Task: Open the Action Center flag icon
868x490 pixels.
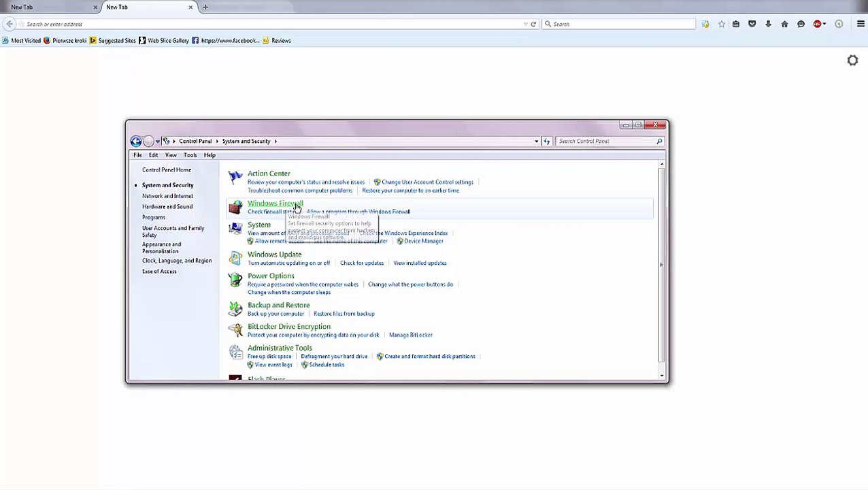Action: tap(235, 178)
